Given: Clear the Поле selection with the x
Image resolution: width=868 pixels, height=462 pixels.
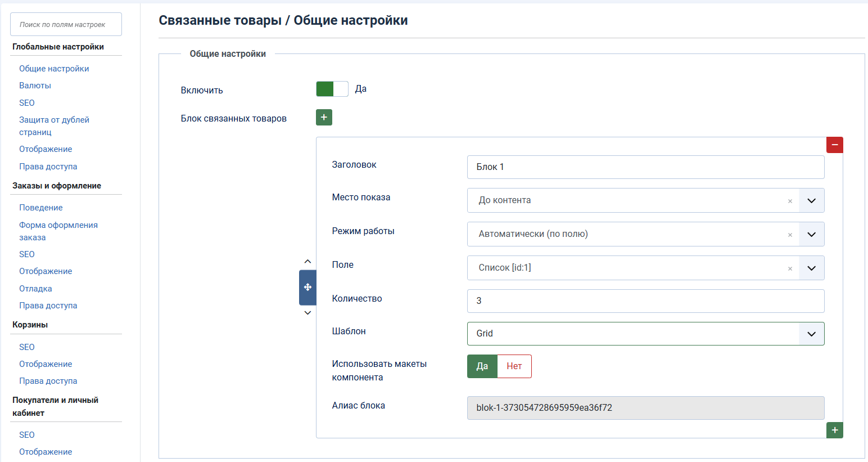Looking at the screenshot, I should tap(790, 268).
